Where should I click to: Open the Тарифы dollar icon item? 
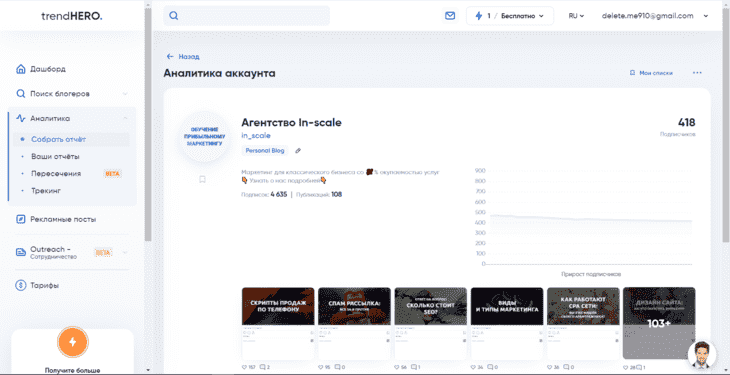pyautogui.click(x=20, y=286)
